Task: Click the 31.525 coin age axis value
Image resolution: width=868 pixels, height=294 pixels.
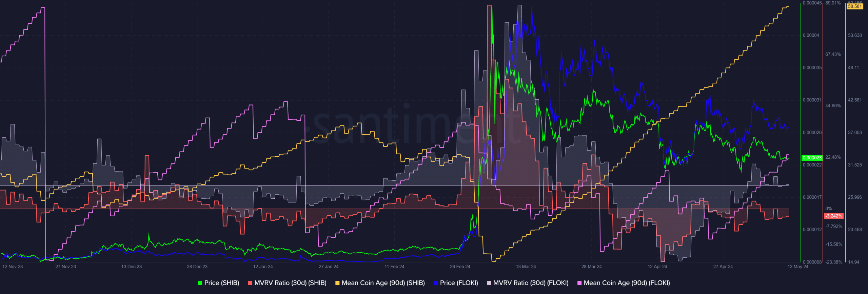Action: 855,165
